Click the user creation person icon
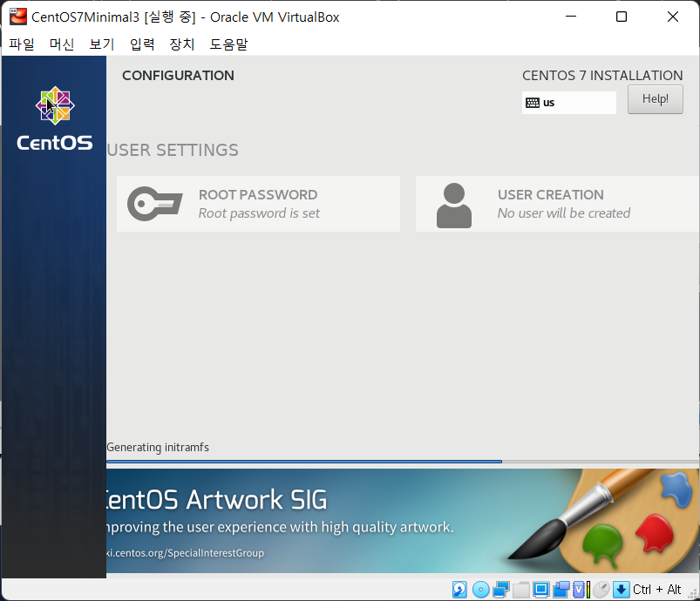 coord(454,206)
